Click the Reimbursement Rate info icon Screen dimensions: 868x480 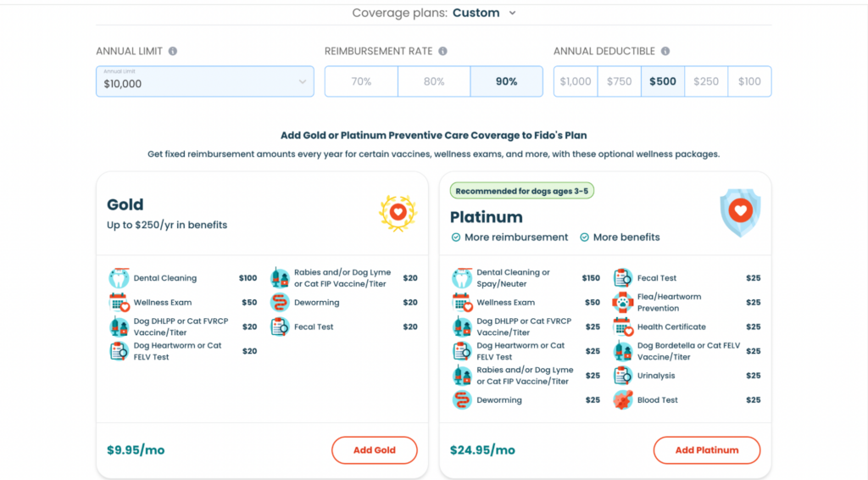[443, 51]
